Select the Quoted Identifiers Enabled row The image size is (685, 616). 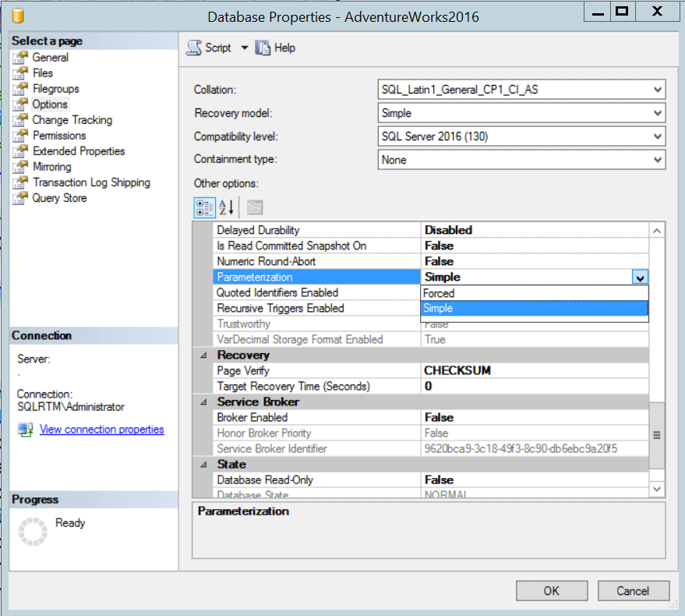point(318,292)
